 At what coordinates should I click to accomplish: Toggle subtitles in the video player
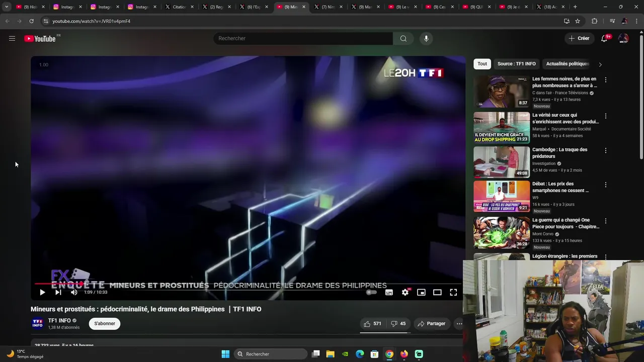(389, 292)
